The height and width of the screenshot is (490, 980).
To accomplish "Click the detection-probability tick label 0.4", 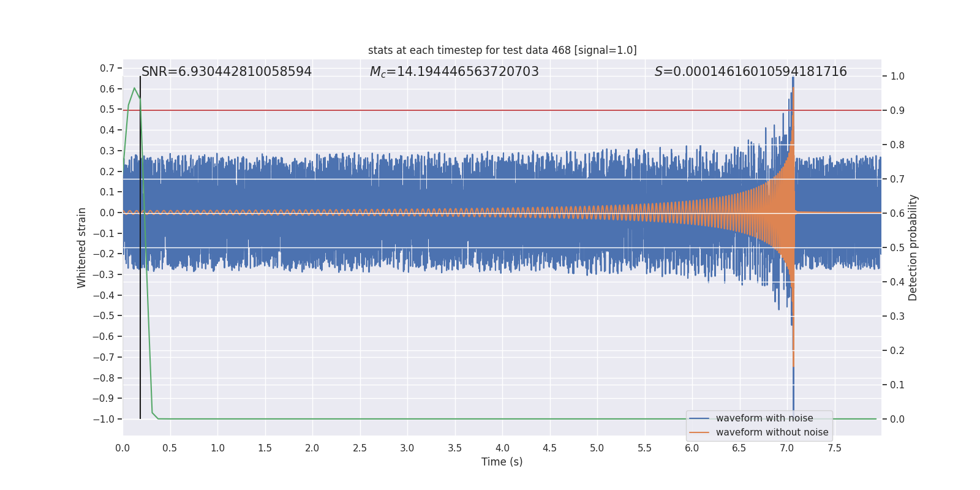I will pyautogui.click(x=897, y=282).
